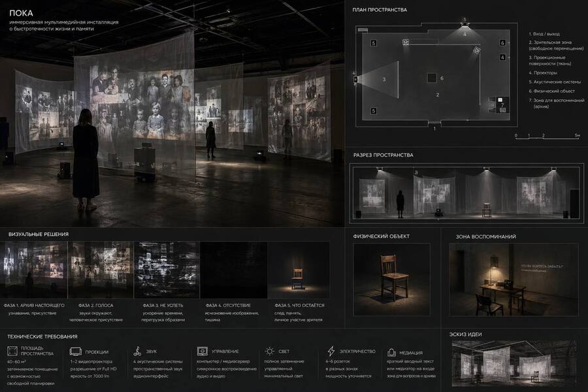Click the "полное затемнение" text

[284, 361]
